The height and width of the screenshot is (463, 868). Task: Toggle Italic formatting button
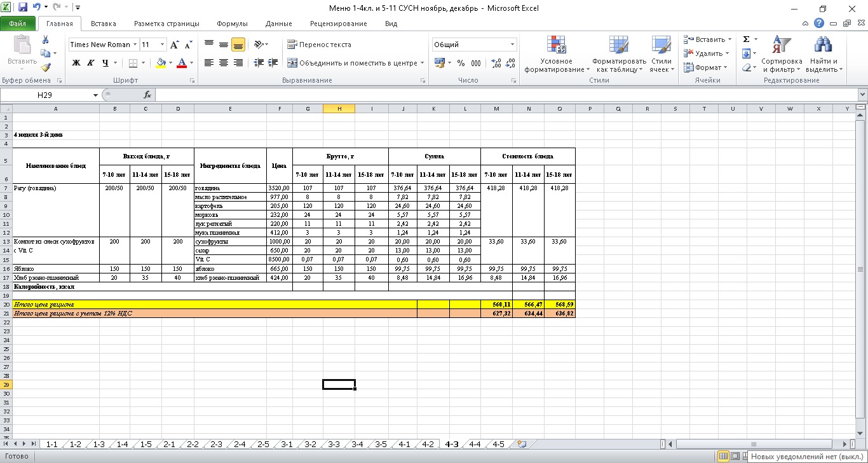click(91, 63)
